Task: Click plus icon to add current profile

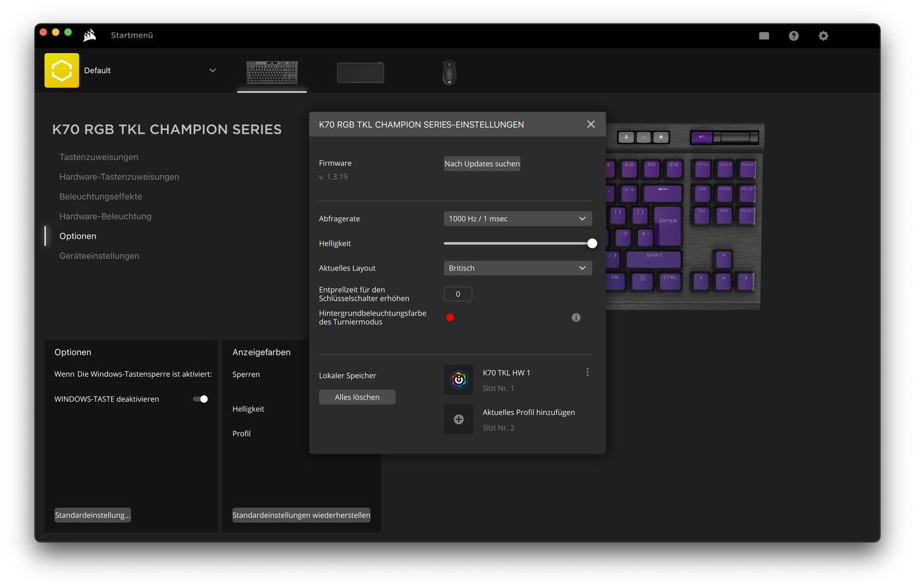Action: pos(459,419)
